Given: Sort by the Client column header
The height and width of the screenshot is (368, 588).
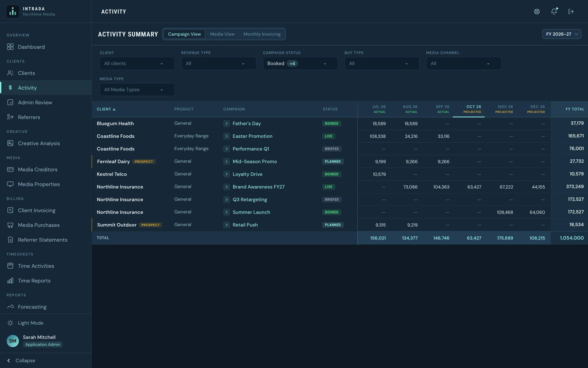Looking at the screenshot, I should [x=106, y=109].
